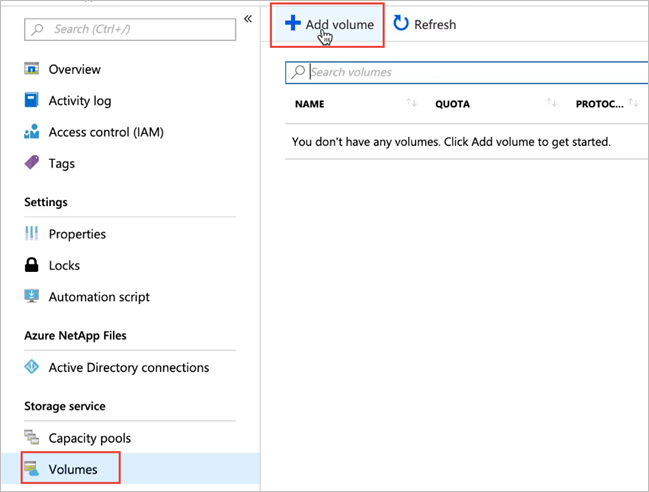Open the Capacity pools menu item
This screenshot has width=649, height=492.
click(89, 438)
